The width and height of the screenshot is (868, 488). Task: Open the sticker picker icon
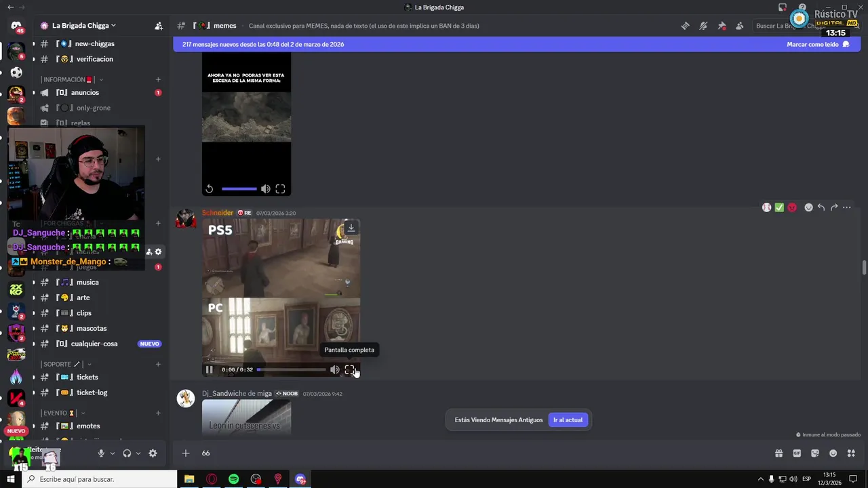[815, 453]
